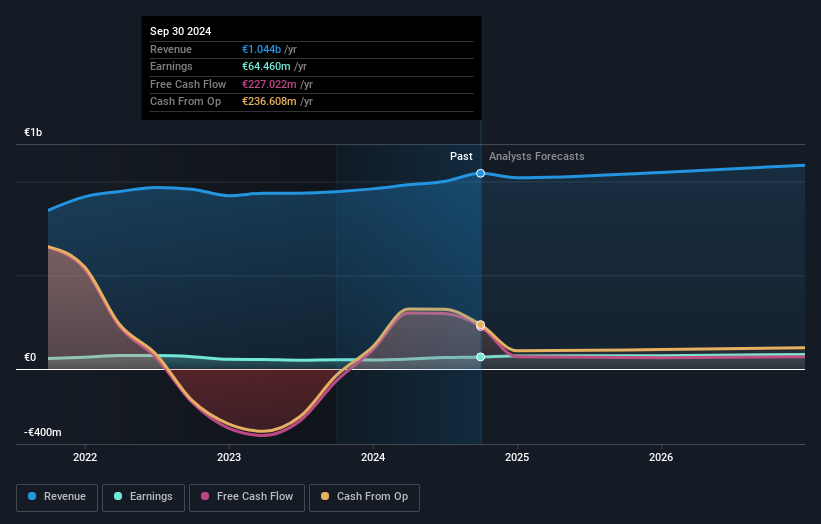Click the 2024 x-axis label
821x524 pixels.
coord(373,457)
